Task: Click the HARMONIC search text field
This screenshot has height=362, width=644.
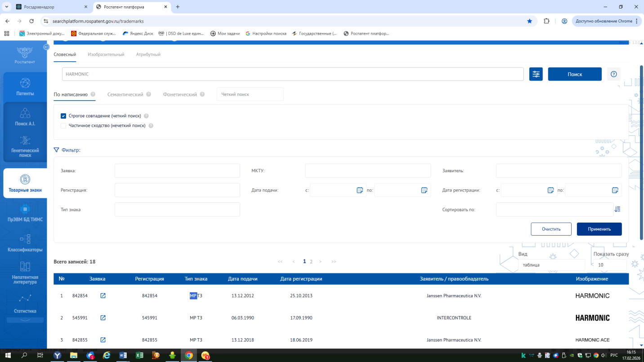Action: pyautogui.click(x=293, y=74)
